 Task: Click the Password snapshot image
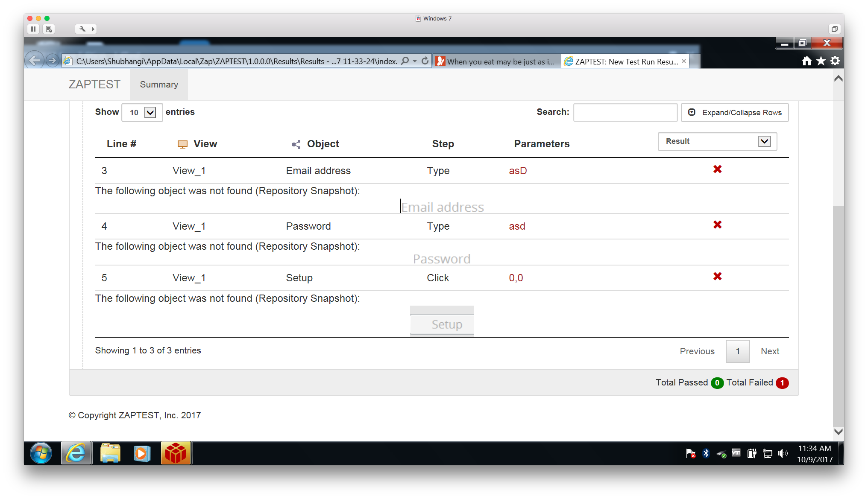[442, 259]
